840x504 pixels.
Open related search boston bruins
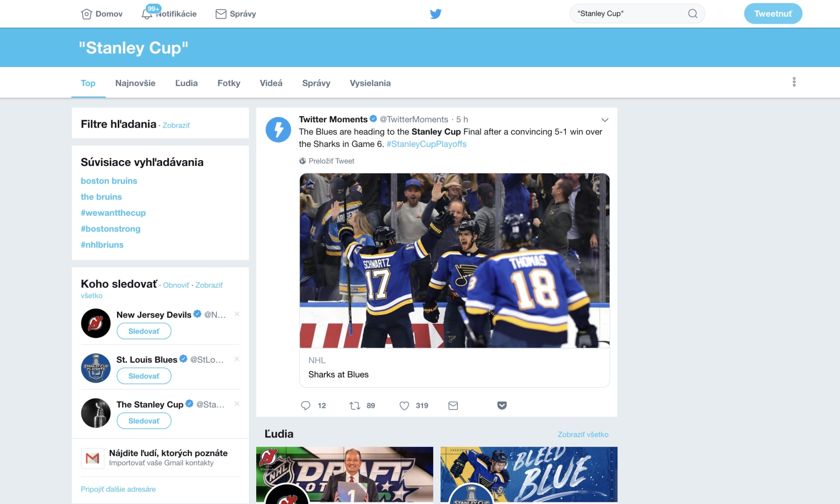pos(109,181)
